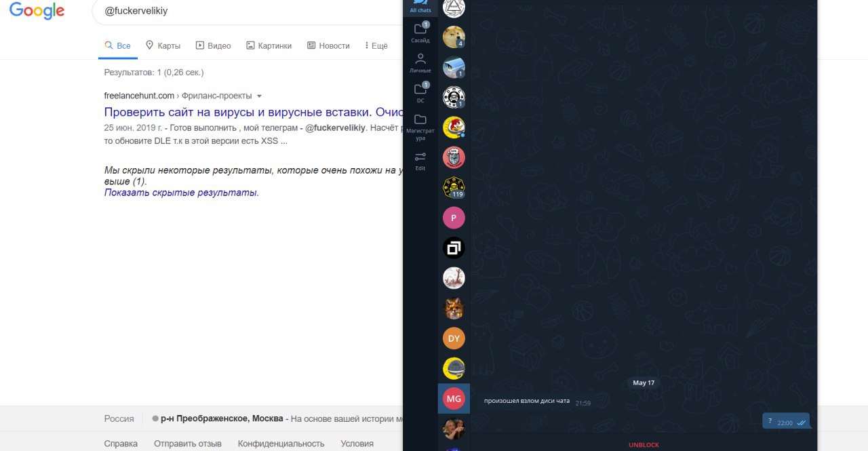Open the yellow emblem chat with 119 unread
868x451 pixels.
pos(454,187)
